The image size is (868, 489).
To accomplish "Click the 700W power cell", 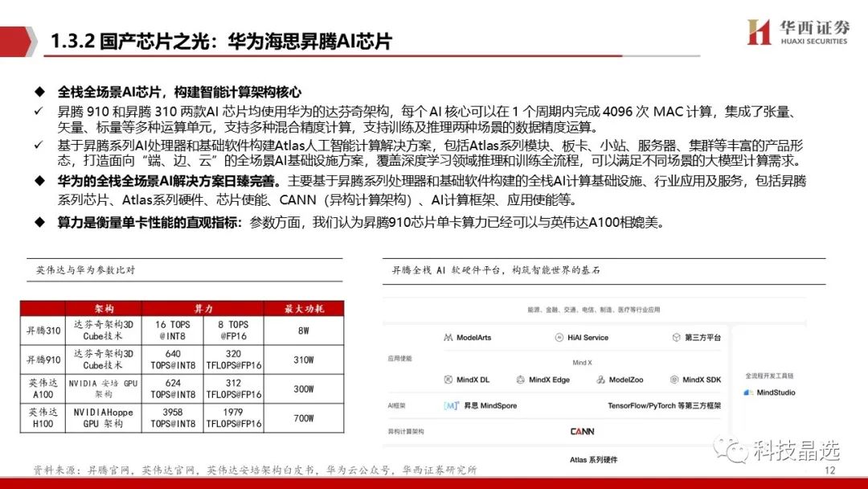I will tap(304, 418).
